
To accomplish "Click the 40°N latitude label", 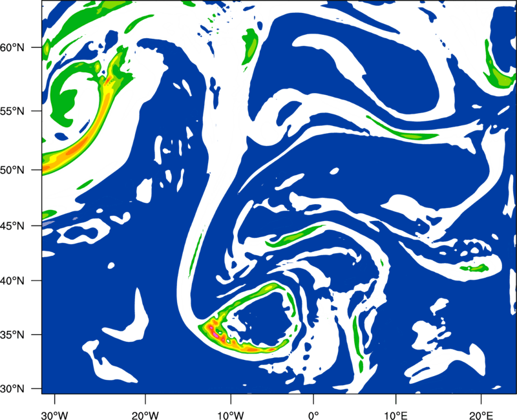I will pos(12,281).
